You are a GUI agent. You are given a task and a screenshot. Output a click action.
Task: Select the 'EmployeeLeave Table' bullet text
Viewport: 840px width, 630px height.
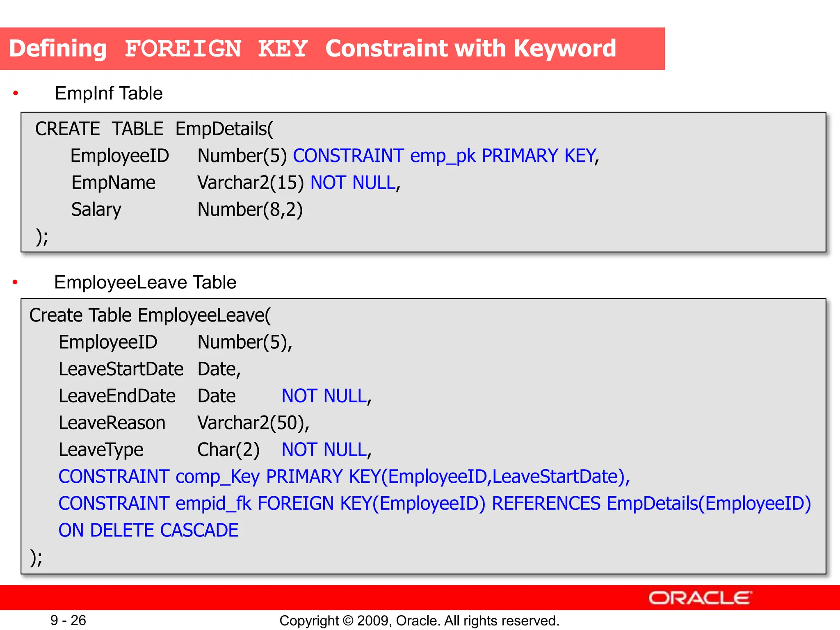[x=145, y=283]
